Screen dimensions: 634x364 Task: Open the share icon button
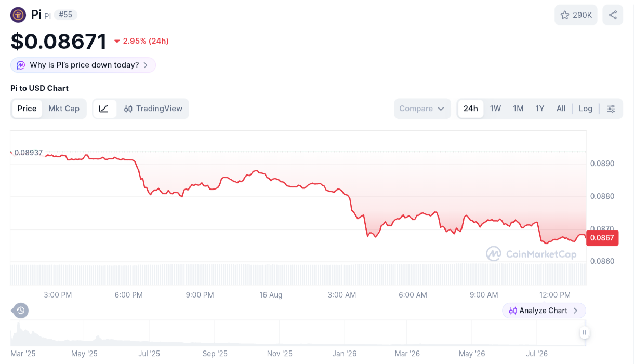pos(613,15)
